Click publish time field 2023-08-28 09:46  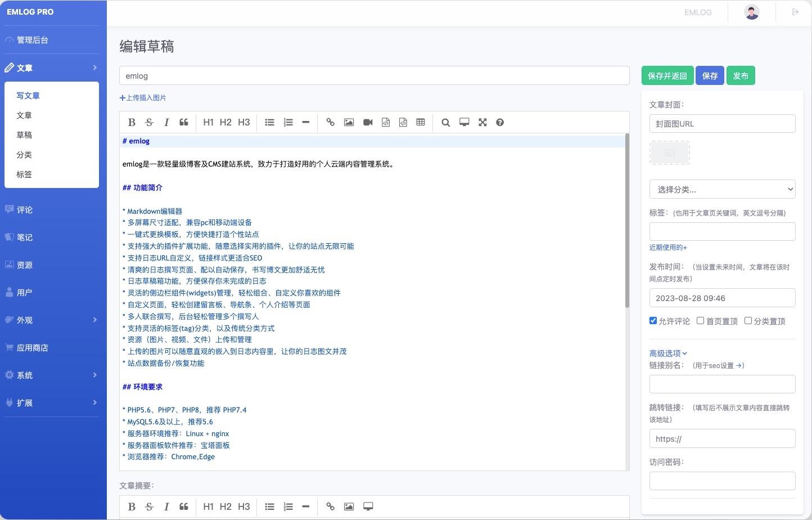(722, 298)
